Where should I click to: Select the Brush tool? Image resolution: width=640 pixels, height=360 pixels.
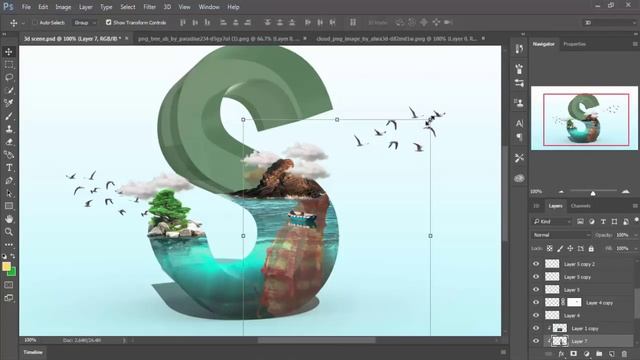(9, 116)
